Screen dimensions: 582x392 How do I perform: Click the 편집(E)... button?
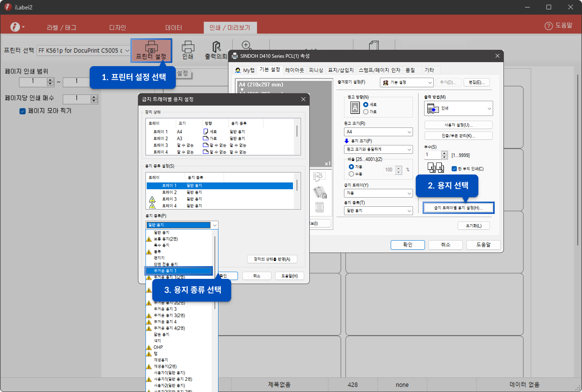(x=477, y=82)
